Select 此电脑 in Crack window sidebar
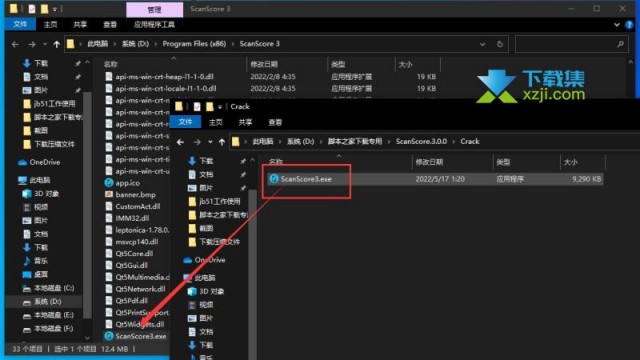Screen dimensions: 640x360 coord(200,278)
